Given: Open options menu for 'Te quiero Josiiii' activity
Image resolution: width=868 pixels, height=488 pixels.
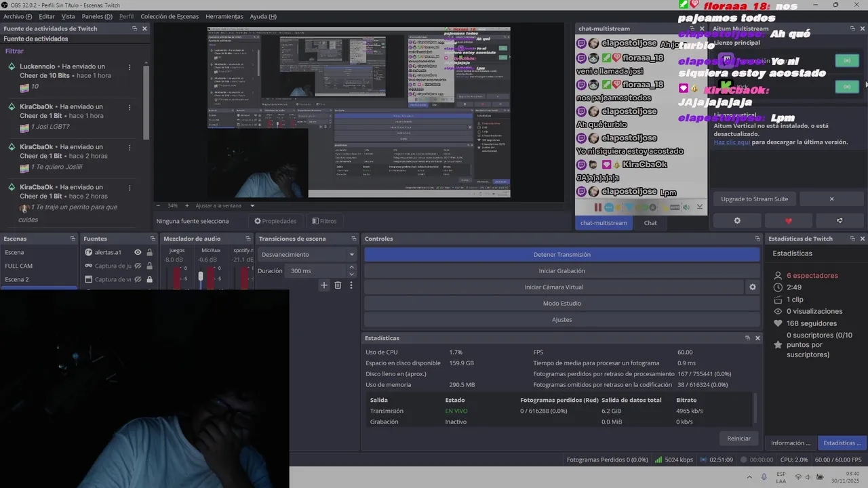Looking at the screenshot, I should click(x=130, y=148).
